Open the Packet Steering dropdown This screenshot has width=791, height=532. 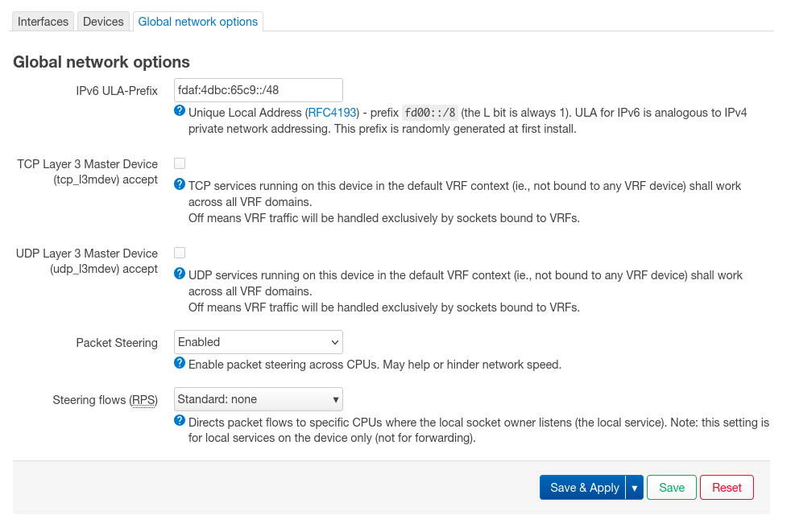coord(259,342)
